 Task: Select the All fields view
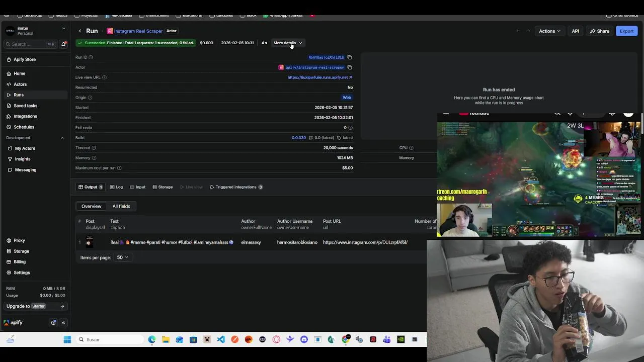coord(121,206)
